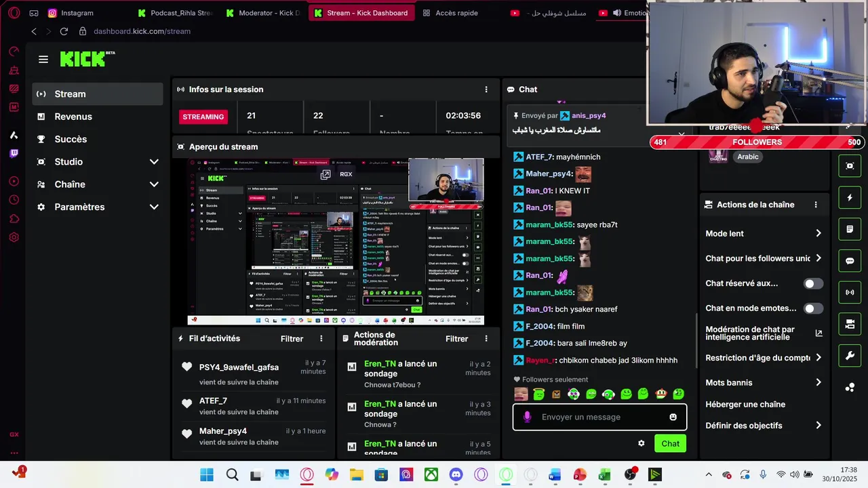Click the Aperçu du stream preview thumbnail
Screen dimensions: 868x488
click(336, 241)
